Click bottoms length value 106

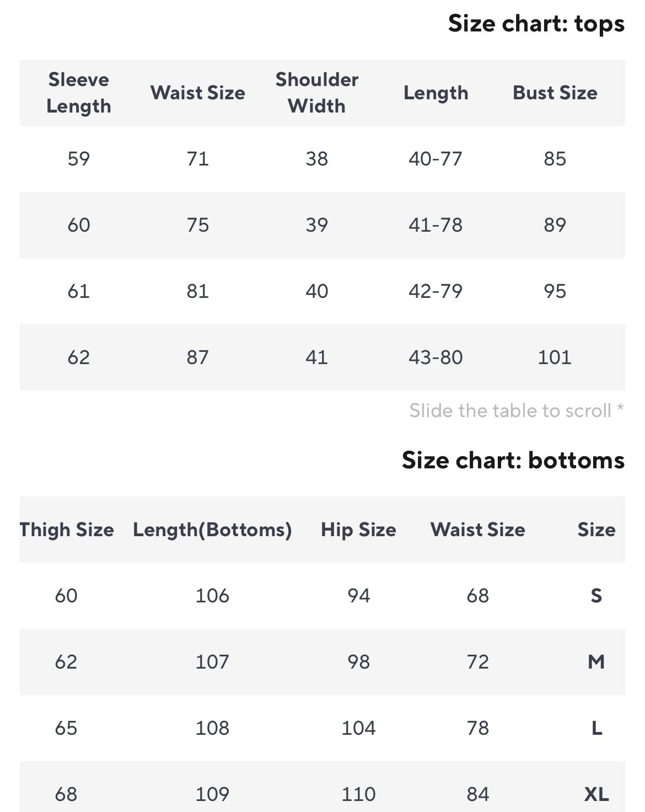tap(212, 596)
